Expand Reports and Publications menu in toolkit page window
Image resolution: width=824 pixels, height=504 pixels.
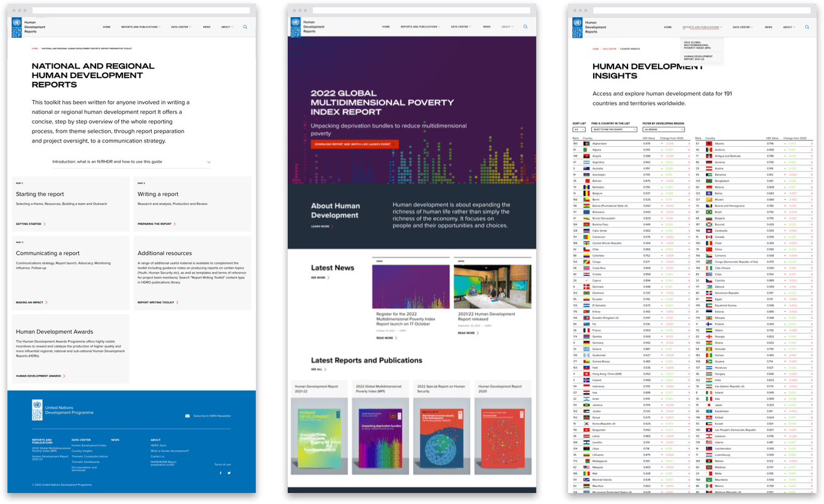point(141,27)
